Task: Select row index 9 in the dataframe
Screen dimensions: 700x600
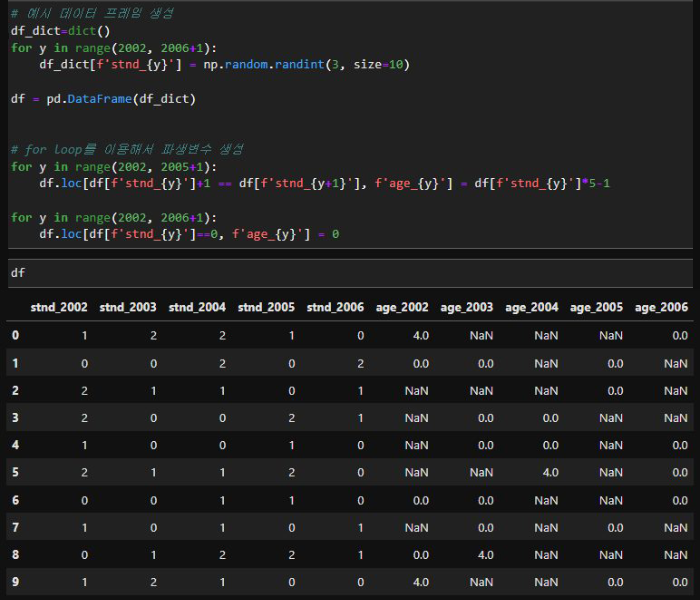Action: 15,582
